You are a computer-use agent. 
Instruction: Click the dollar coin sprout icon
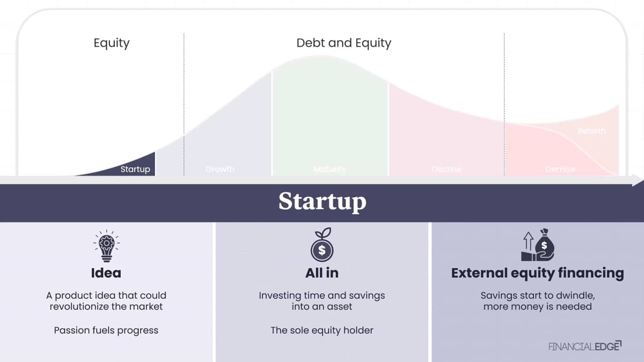(x=322, y=246)
